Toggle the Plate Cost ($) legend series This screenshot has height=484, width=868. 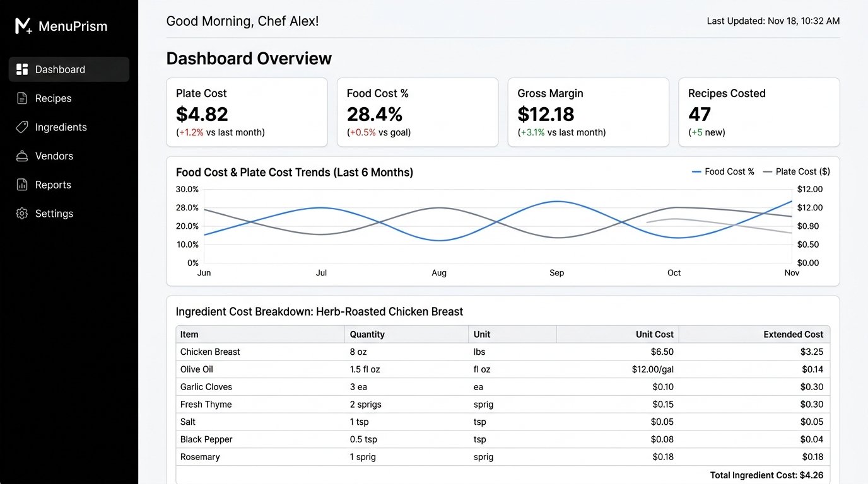pos(796,171)
